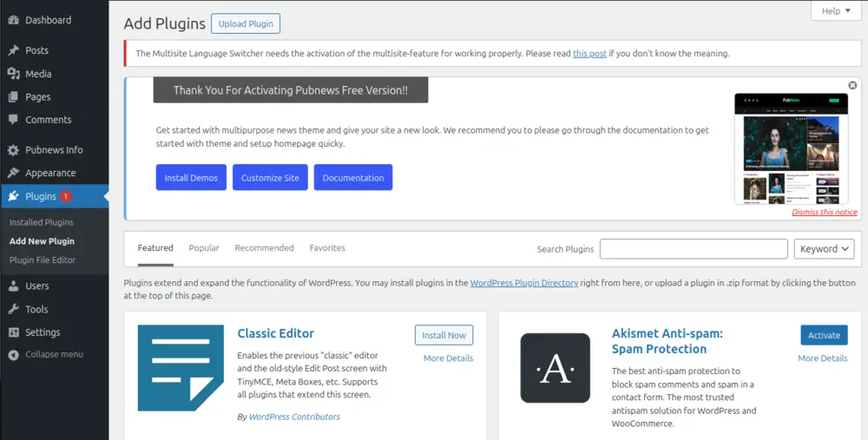The width and height of the screenshot is (868, 440).
Task: Click the Customize Site button
Action: 270,178
